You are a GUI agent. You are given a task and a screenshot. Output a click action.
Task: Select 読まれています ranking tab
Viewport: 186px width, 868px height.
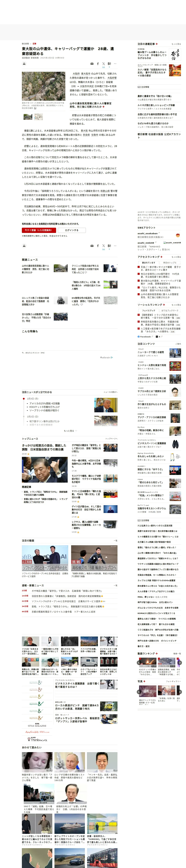[148, 262]
